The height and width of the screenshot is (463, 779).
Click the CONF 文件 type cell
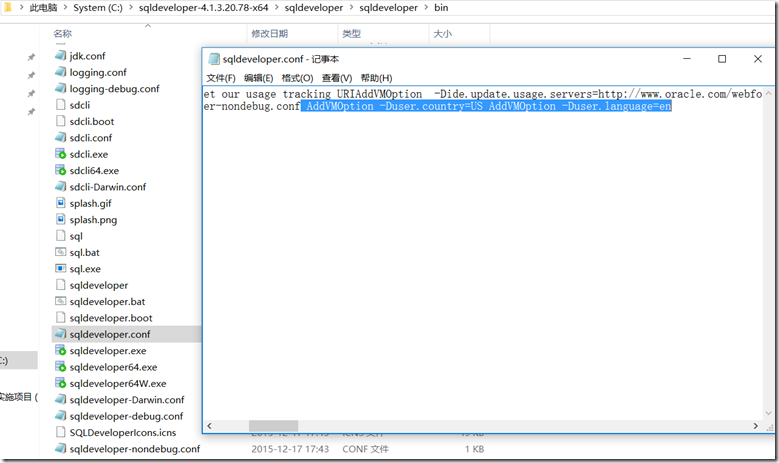(365, 449)
